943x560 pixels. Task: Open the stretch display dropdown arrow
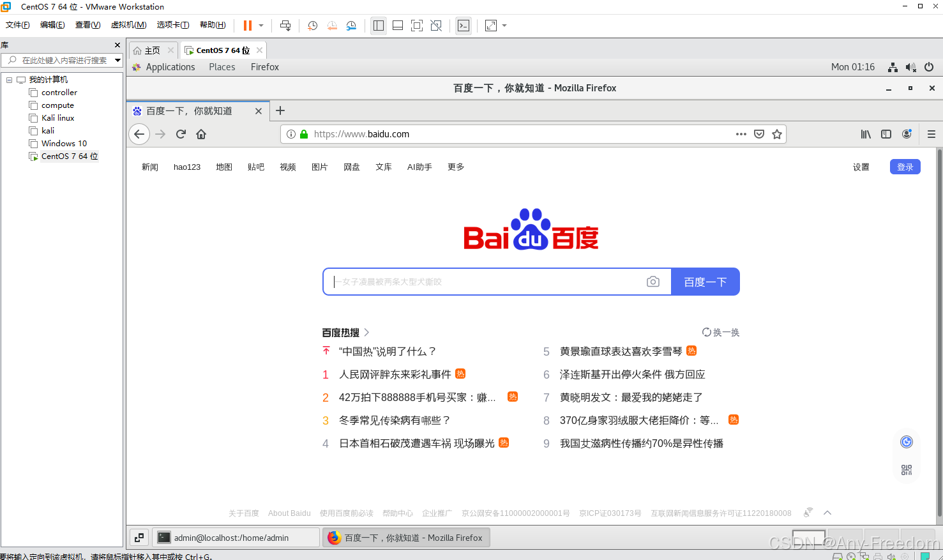504,26
